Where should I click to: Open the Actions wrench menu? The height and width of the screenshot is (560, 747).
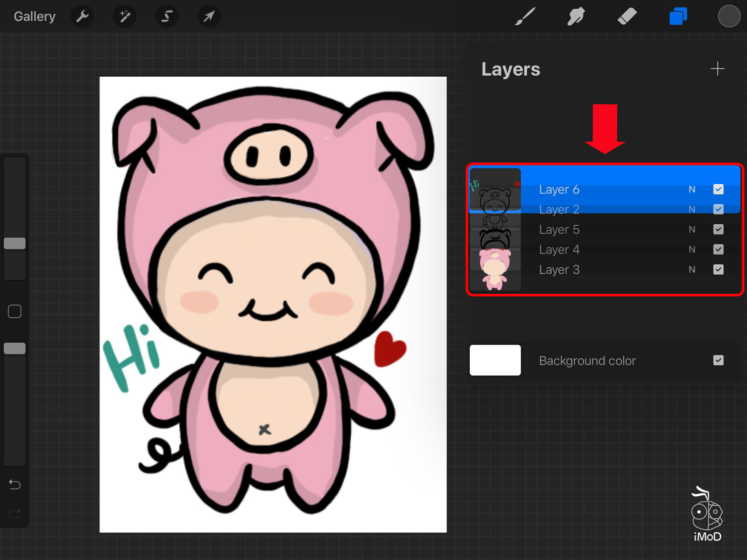tap(82, 17)
